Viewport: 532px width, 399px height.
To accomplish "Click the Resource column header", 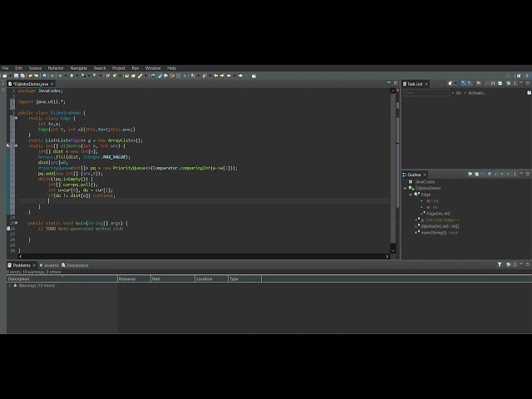I will click(134, 279).
